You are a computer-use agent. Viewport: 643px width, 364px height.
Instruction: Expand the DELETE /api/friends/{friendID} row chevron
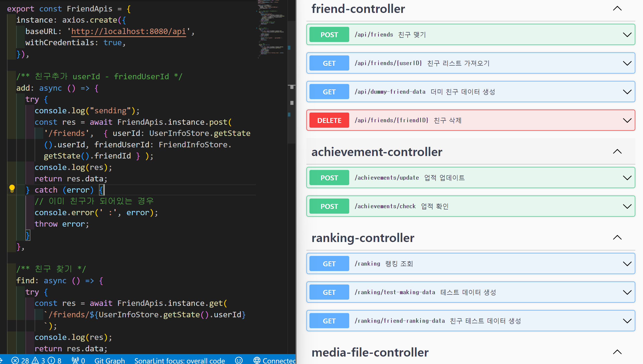627,121
